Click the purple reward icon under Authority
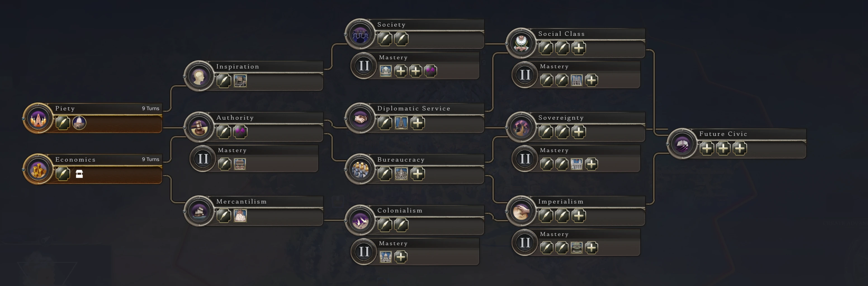This screenshot has height=286, width=868. click(x=240, y=132)
